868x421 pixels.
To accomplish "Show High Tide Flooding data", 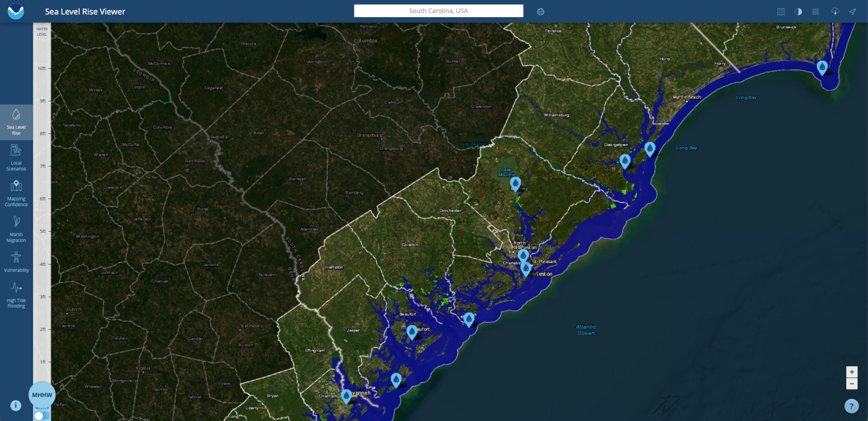I will click(16, 295).
